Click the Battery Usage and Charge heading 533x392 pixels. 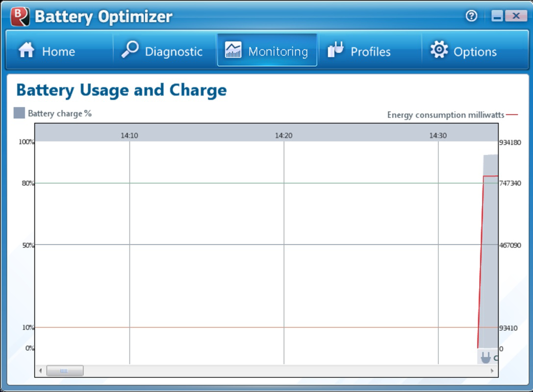click(122, 91)
